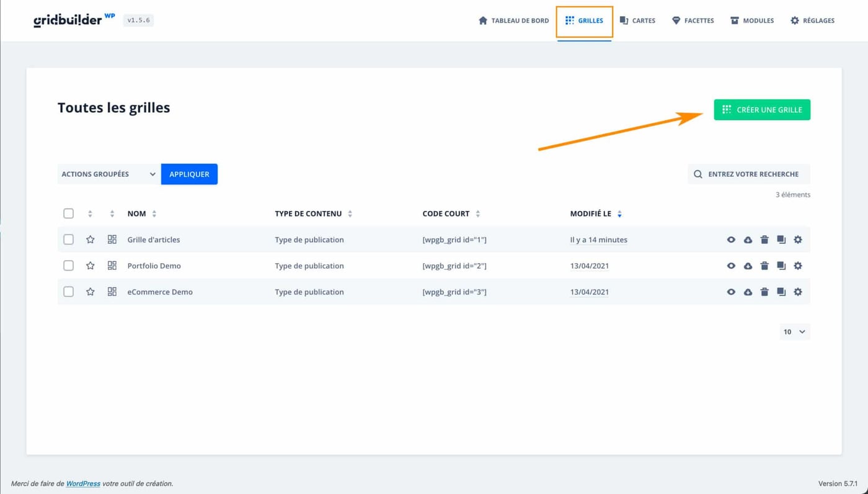Open the WordPress link in footer
The width and height of the screenshot is (868, 494).
pyautogui.click(x=83, y=483)
